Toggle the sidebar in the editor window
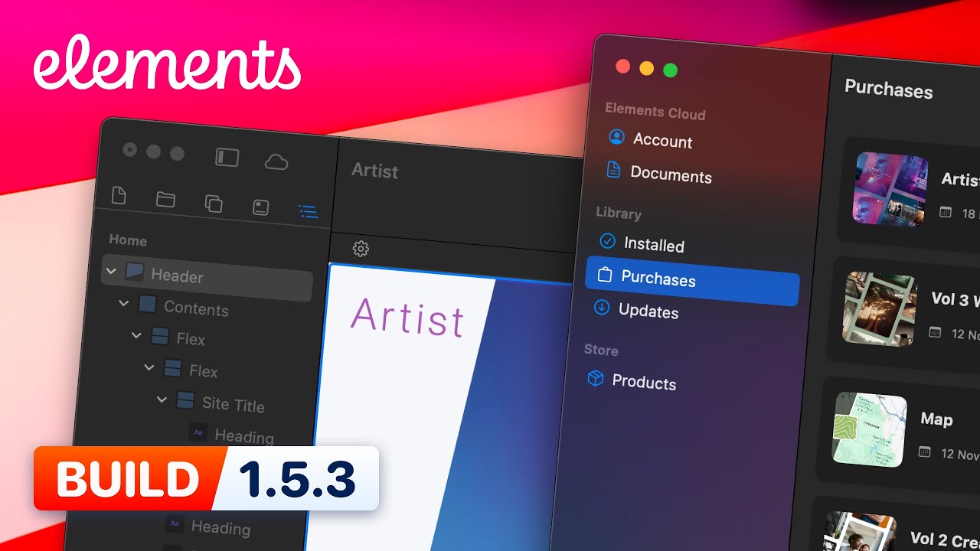980x551 pixels. click(x=227, y=158)
